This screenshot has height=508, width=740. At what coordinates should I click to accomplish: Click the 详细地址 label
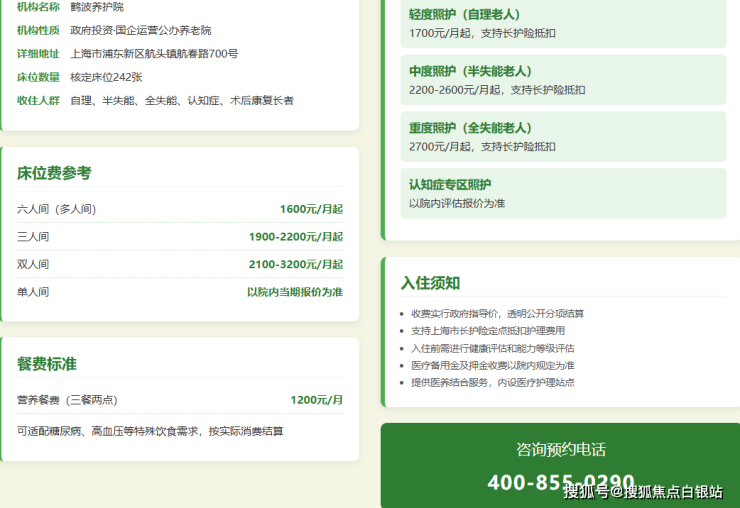[38, 53]
